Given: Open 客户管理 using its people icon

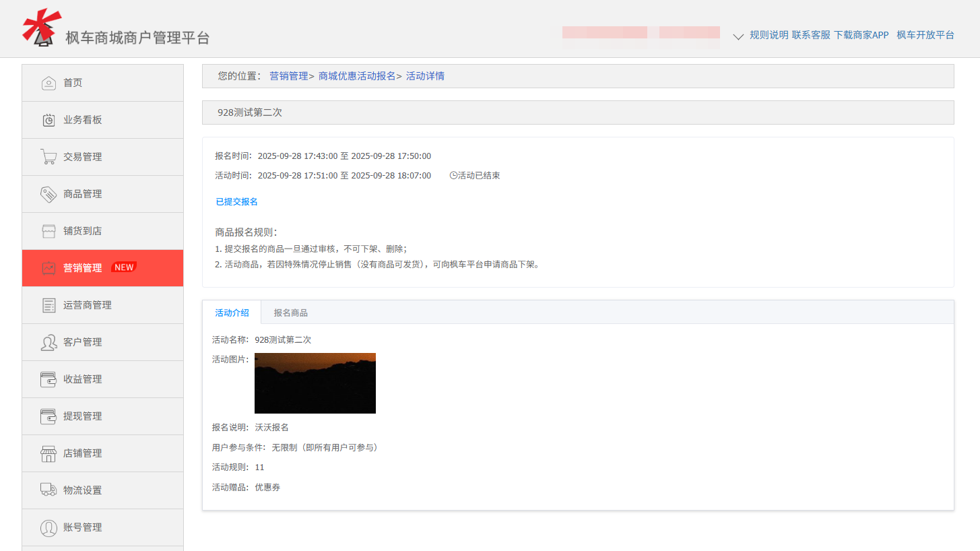Looking at the screenshot, I should (48, 342).
